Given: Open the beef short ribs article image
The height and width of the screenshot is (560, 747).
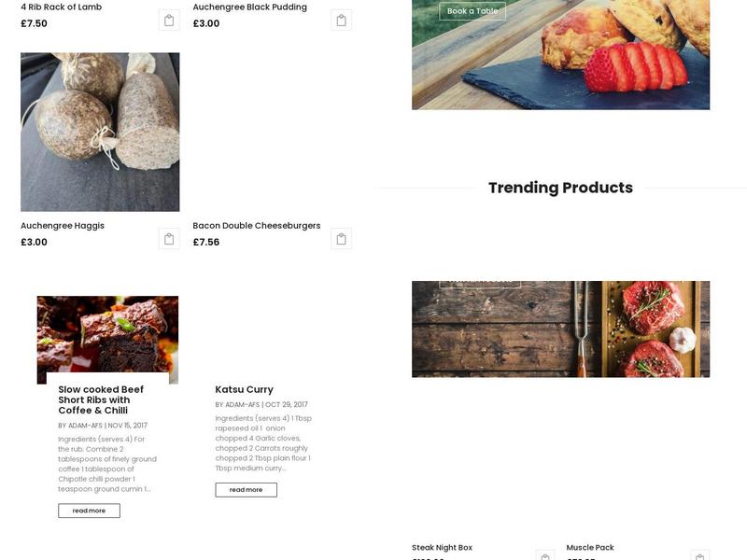Looking at the screenshot, I should coord(107,340).
